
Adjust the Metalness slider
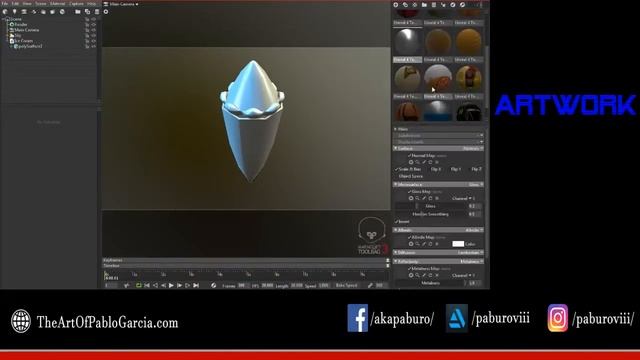pos(431,283)
